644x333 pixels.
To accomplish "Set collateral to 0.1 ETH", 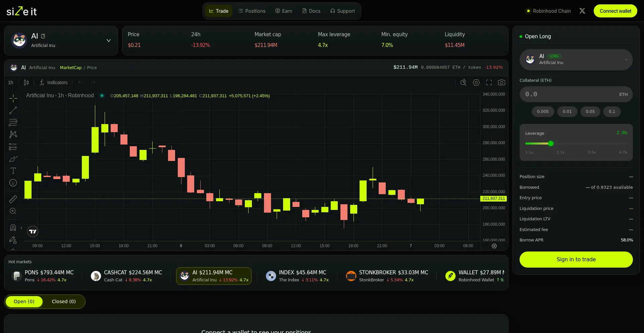I will point(612,112).
